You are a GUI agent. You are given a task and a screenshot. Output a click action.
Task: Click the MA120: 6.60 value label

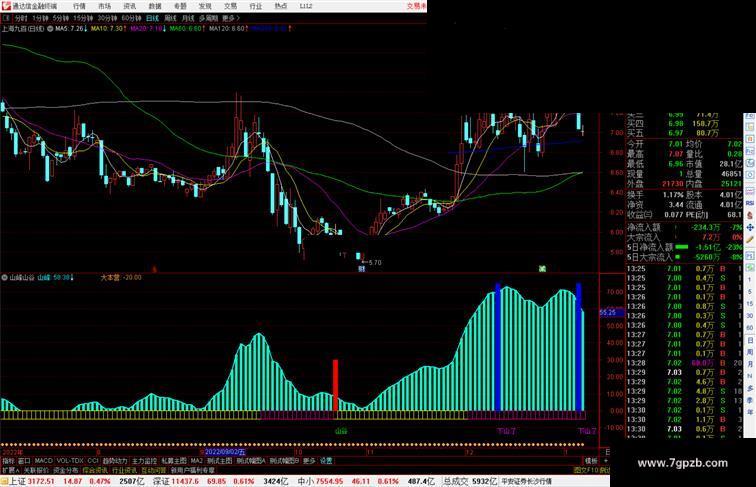tap(228, 29)
